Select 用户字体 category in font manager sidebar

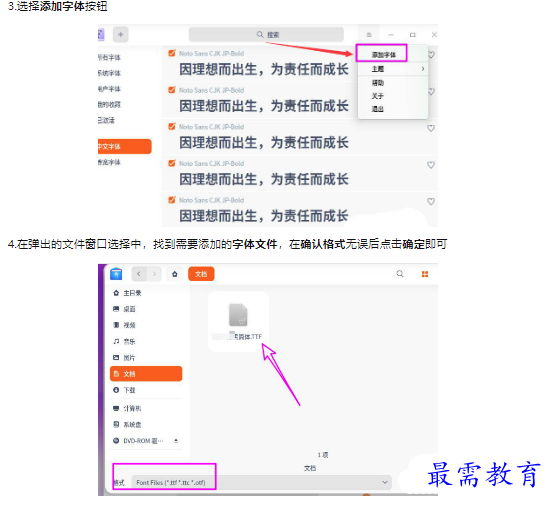pyautogui.click(x=109, y=89)
